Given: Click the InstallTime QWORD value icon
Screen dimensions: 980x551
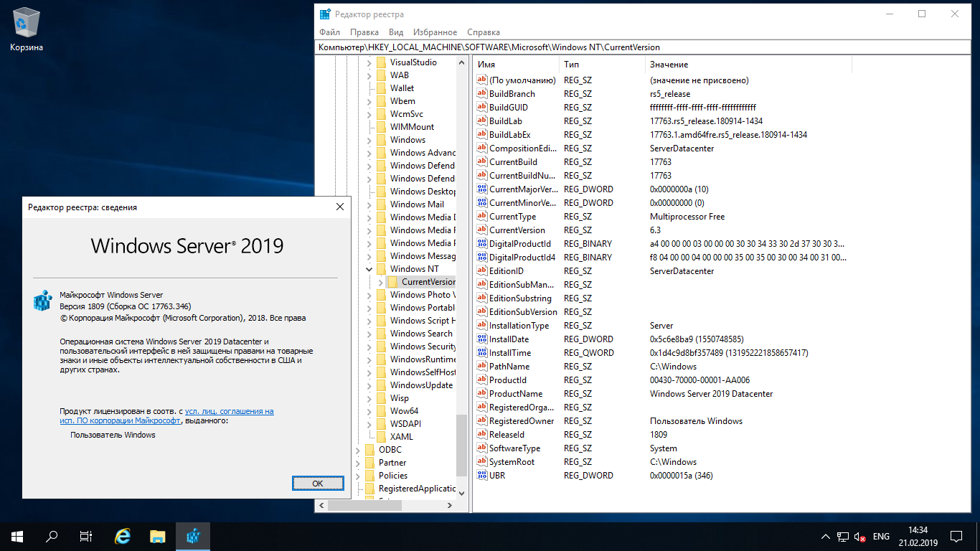Looking at the screenshot, I should (x=482, y=353).
